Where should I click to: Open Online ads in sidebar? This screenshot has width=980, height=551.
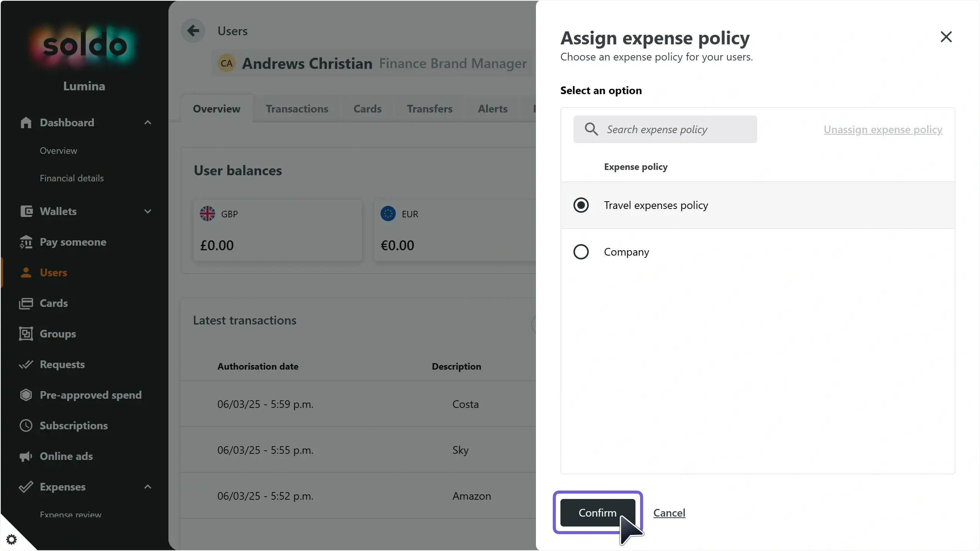click(66, 456)
